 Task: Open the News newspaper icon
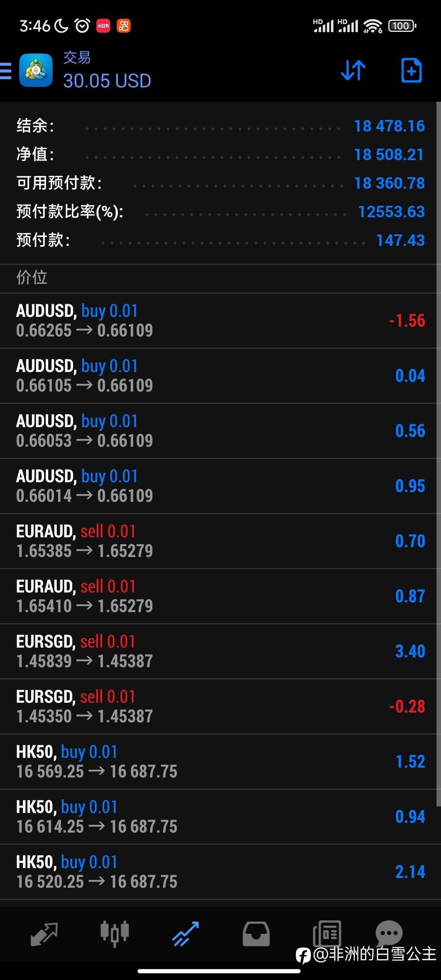click(327, 933)
